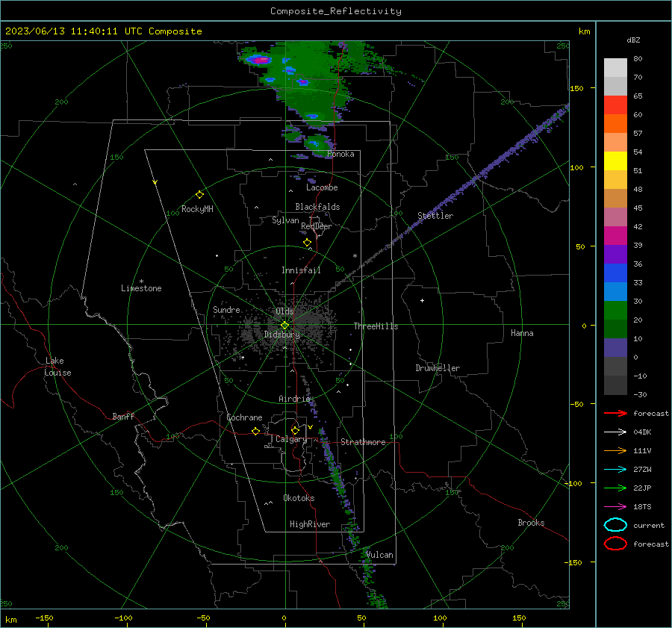Image resolution: width=672 pixels, height=628 pixels.
Task: Click the Didsbury town label
Action: point(282,335)
